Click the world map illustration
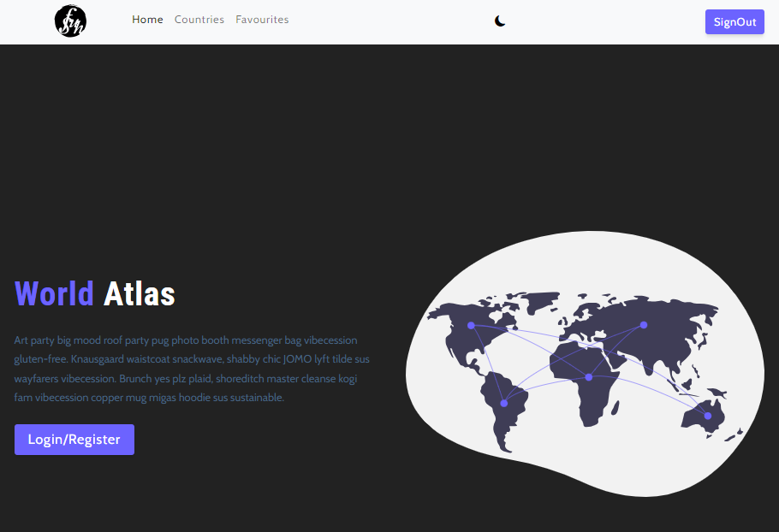The width and height of the screenshot is (779, 532). pyautogui.click(x=585, y=364)
